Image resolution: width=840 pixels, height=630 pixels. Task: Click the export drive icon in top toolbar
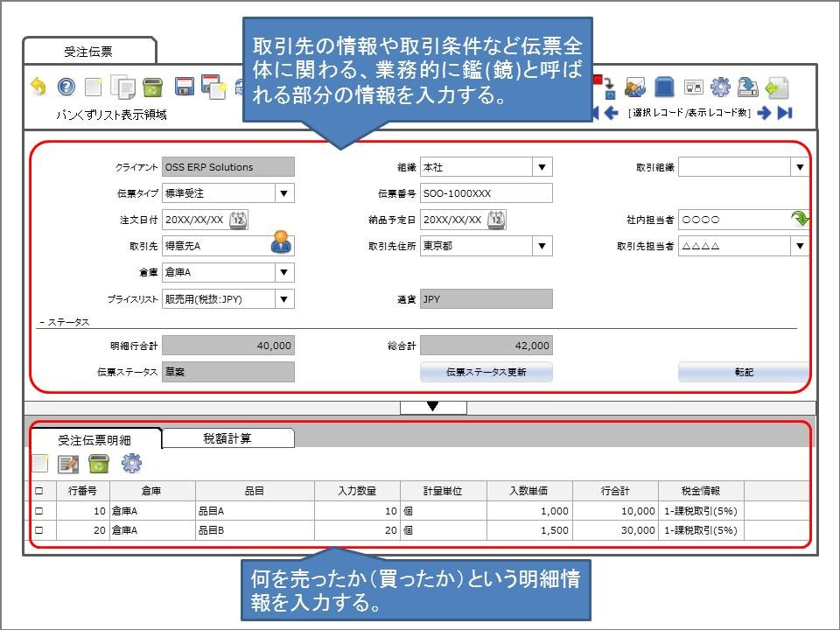click(748, 87)
